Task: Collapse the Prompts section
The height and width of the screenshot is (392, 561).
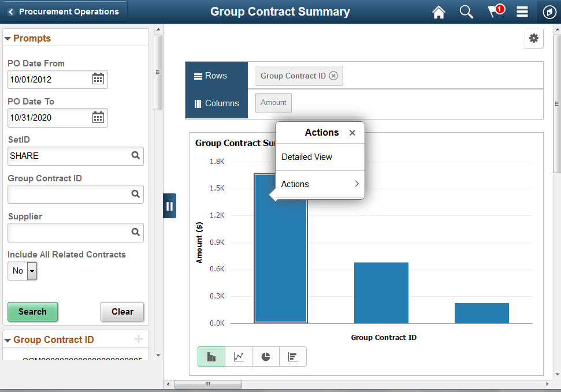Action: click(7, 37)
